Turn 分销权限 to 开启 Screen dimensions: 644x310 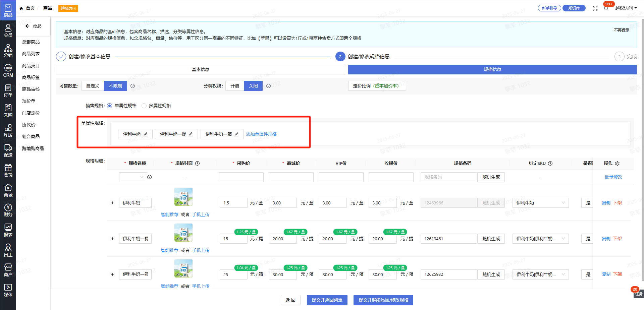point(235,86)
